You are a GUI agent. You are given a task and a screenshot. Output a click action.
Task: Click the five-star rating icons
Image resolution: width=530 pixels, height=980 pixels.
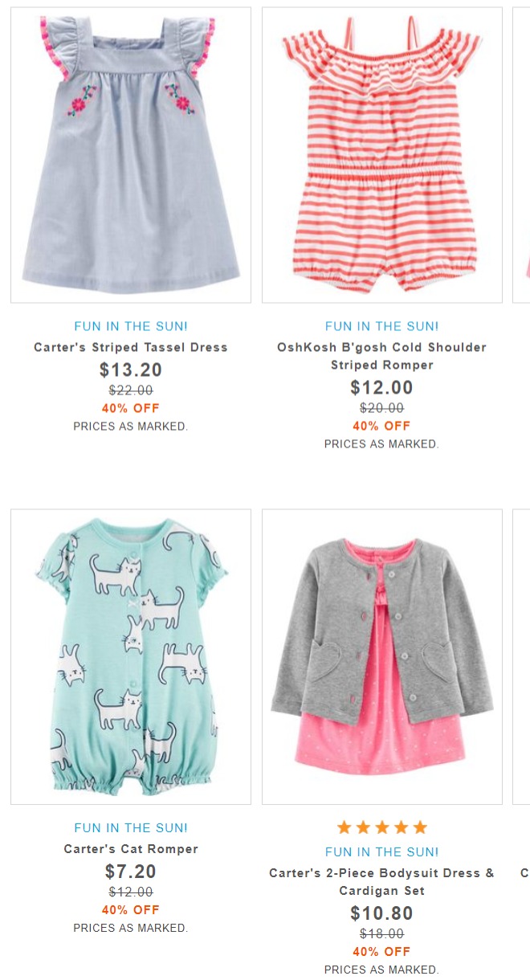tap(382, 827)
